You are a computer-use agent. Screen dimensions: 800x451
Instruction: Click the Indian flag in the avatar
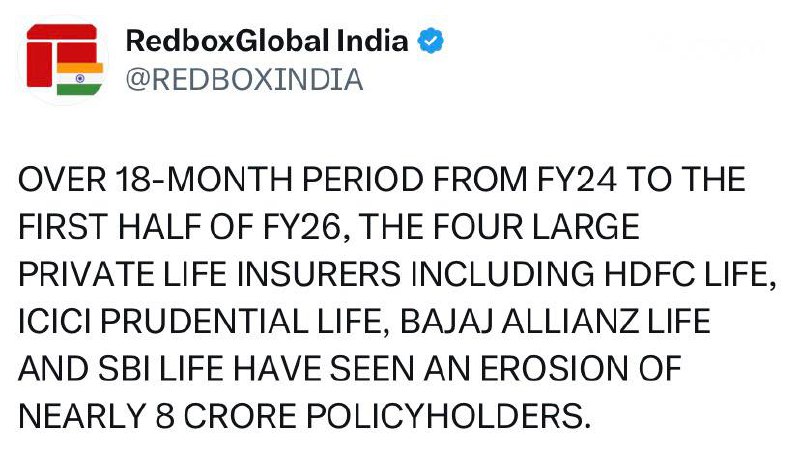[x=74, y=81]
